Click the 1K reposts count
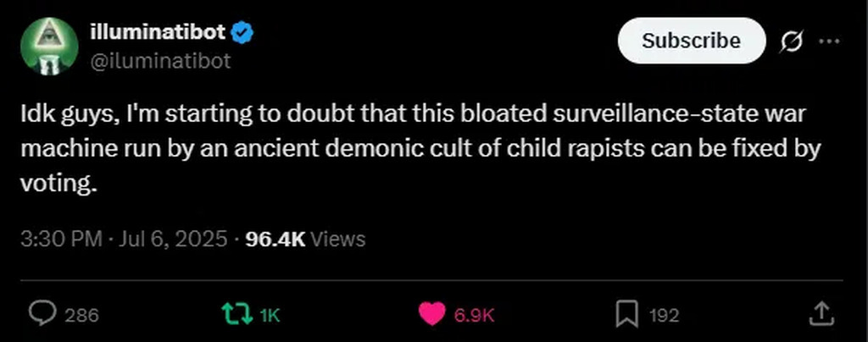The width and height of the screenshot is (868, 342). (270, 316)
